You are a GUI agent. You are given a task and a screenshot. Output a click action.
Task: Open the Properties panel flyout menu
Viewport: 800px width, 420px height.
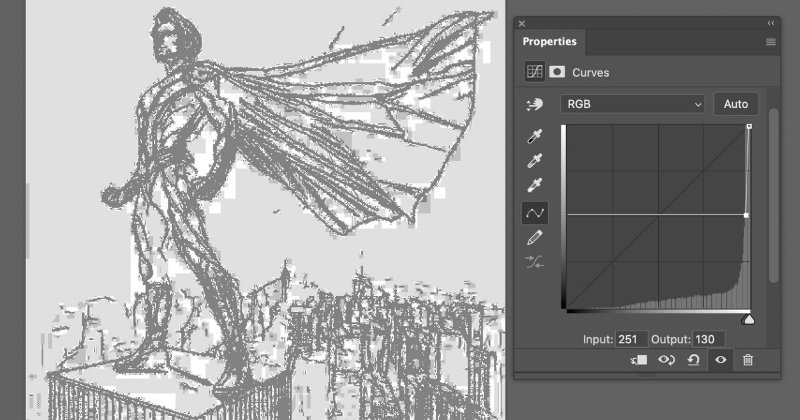point(771,42)
